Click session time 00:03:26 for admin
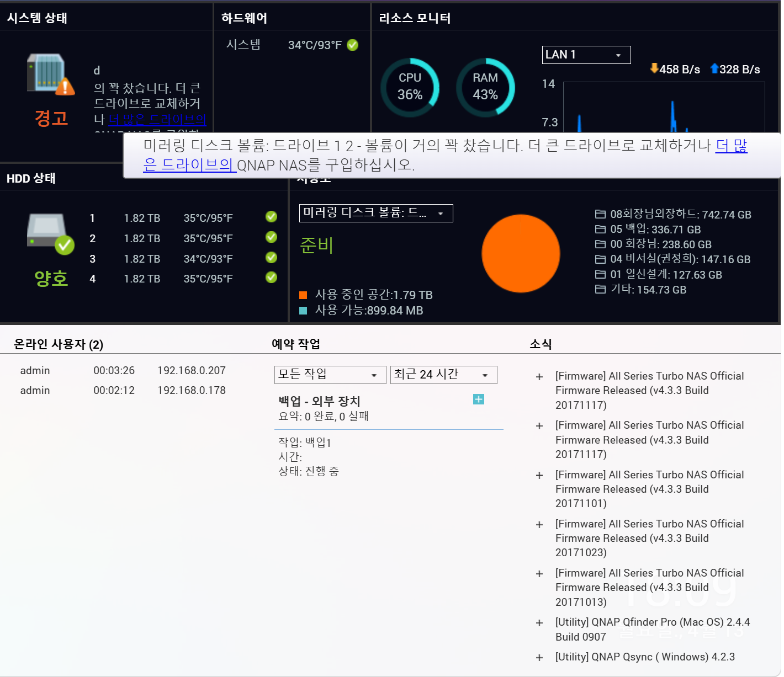Image resolution: width=784 pixels, height=677 pixels. (114, 370)
